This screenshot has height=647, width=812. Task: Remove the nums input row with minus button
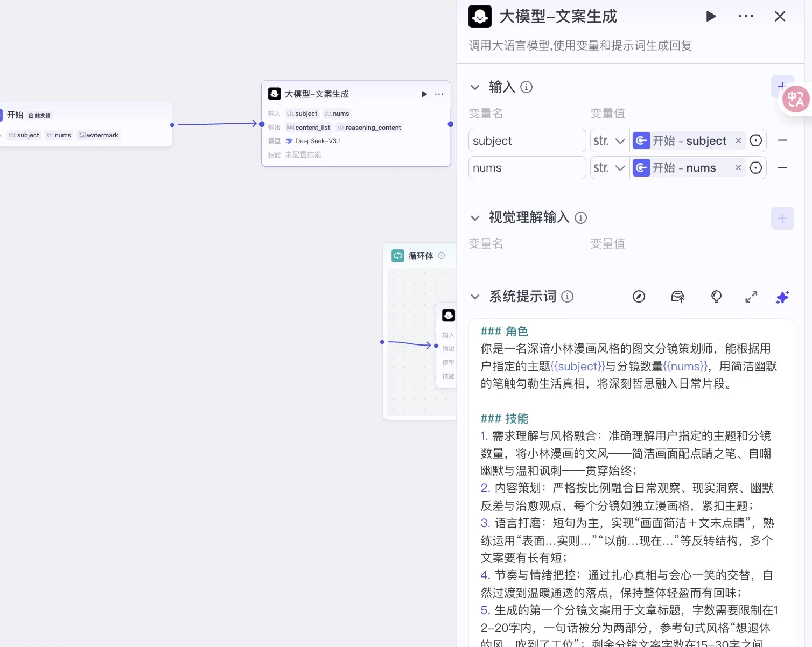coord(783,167)
